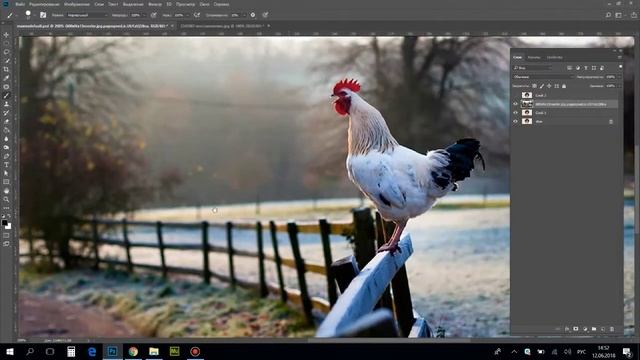Open the layer Opacity slider arrow

pos(620,77)
